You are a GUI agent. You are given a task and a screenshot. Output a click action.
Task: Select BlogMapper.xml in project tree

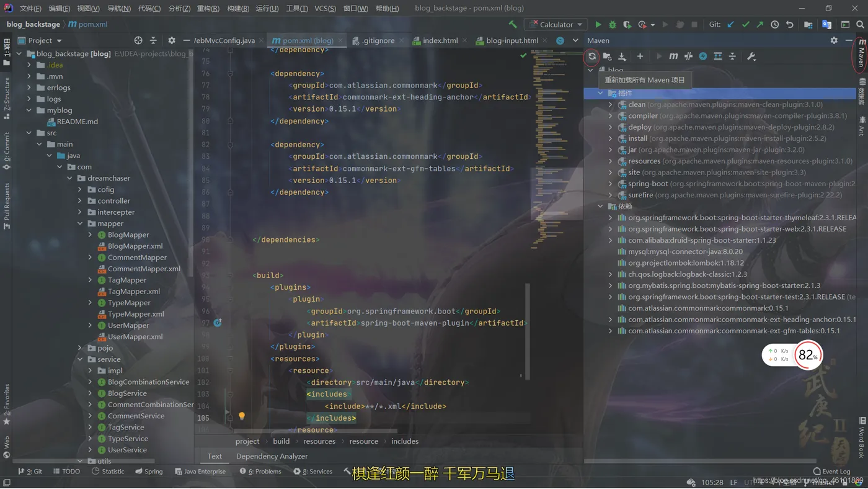pos(135,246)
